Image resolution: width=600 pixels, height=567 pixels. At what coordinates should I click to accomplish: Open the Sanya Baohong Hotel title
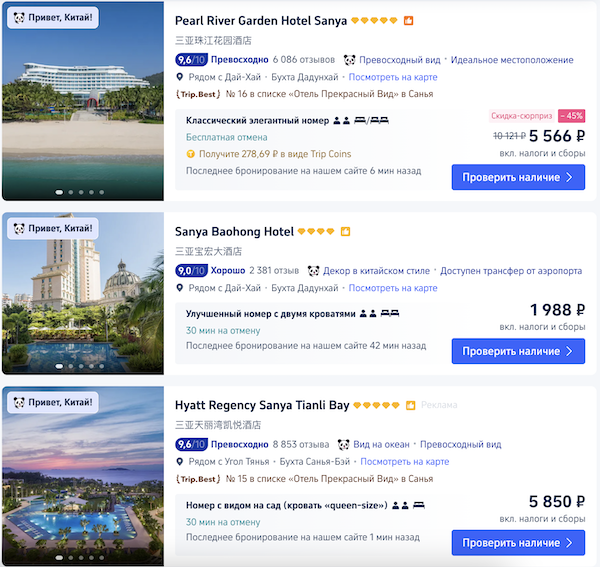tap(234, 232)
